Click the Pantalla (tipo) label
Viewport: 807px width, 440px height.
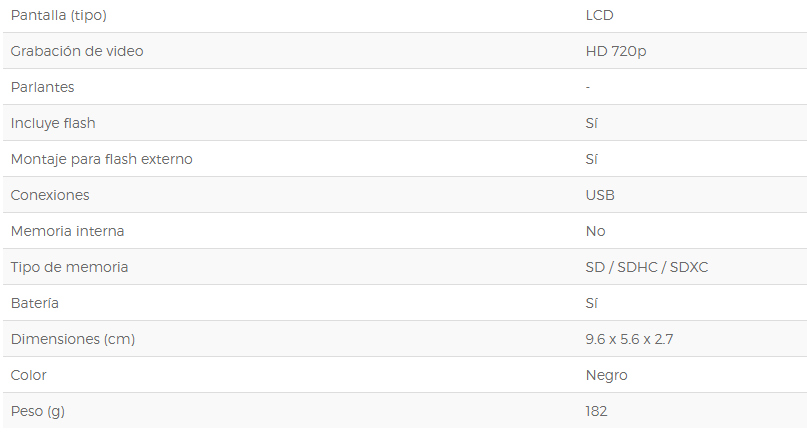(x=59, y=15)
